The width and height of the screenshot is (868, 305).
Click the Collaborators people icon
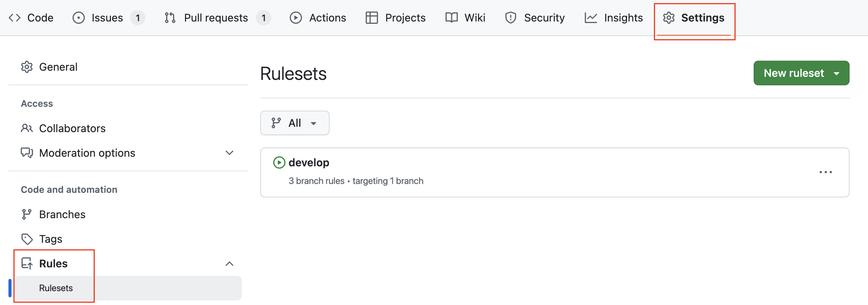27,128
